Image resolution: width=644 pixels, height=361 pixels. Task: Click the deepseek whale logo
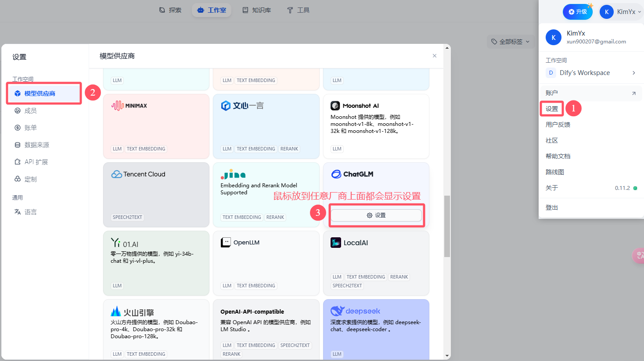(x=337, y=311)
